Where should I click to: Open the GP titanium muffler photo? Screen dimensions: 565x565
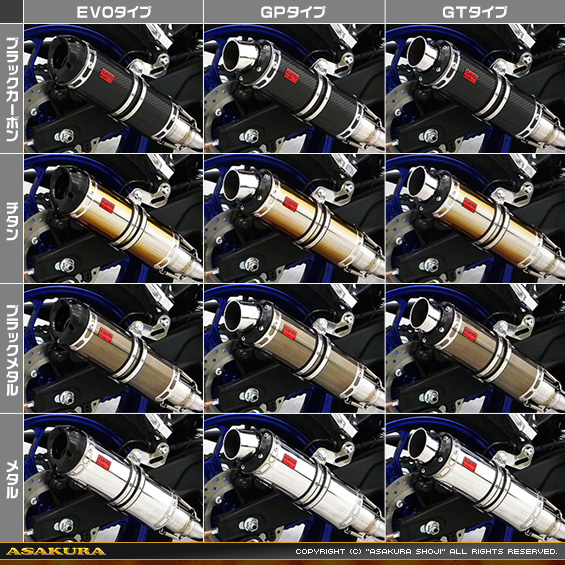point(294,218)
